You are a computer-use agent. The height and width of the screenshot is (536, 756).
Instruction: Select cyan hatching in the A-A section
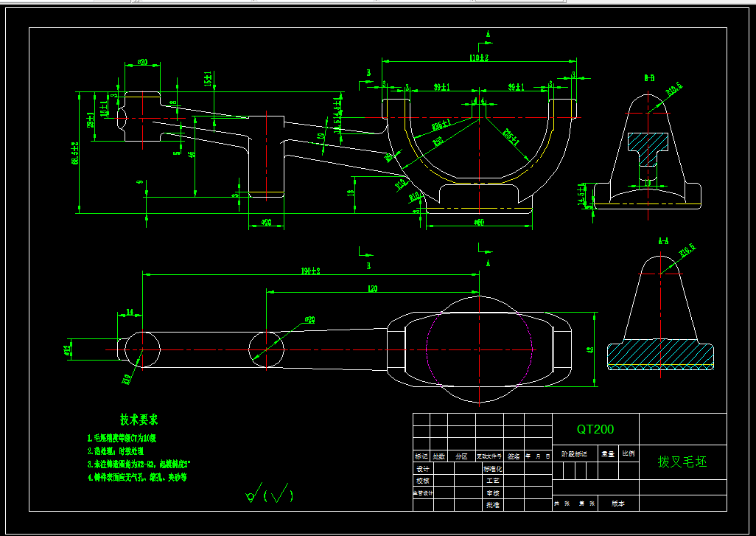660,354
